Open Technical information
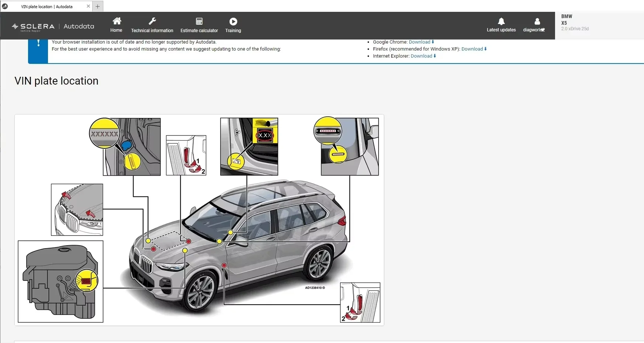644x343 pixels. pyautogui.click(x=152, y=25)
